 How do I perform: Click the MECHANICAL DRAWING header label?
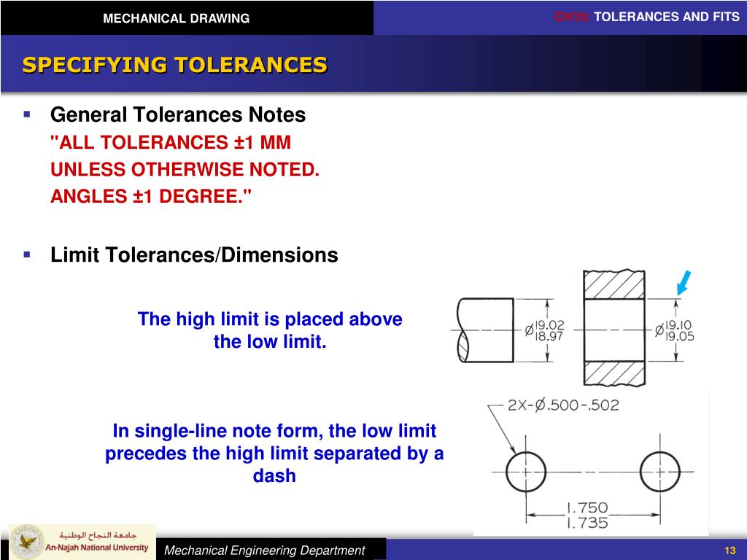[179, 18]
